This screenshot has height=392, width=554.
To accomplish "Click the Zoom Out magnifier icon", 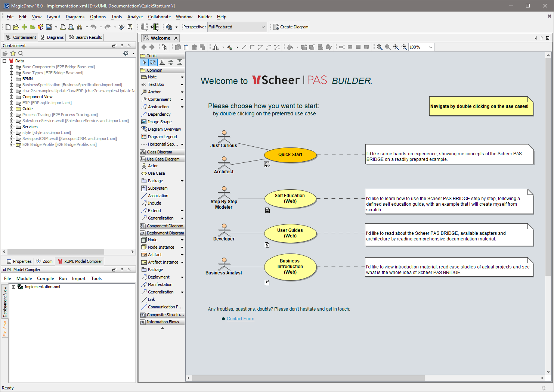I will point(404,47).
